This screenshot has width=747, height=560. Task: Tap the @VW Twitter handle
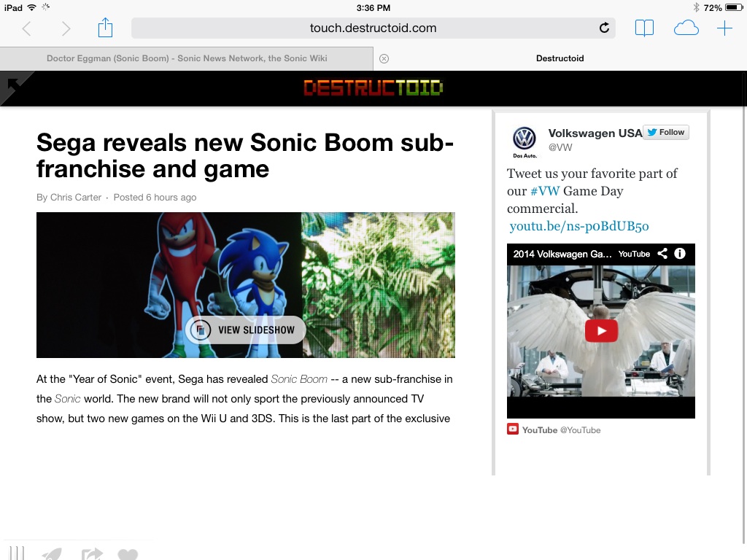click(x=560, y=147)
